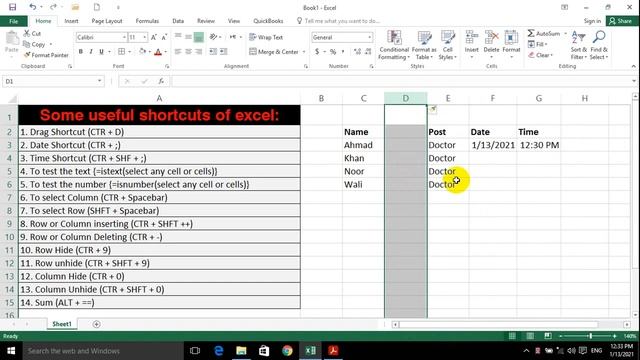The image size is (640, 360).
Task: Open the font size dropdown
Action: 144,37
